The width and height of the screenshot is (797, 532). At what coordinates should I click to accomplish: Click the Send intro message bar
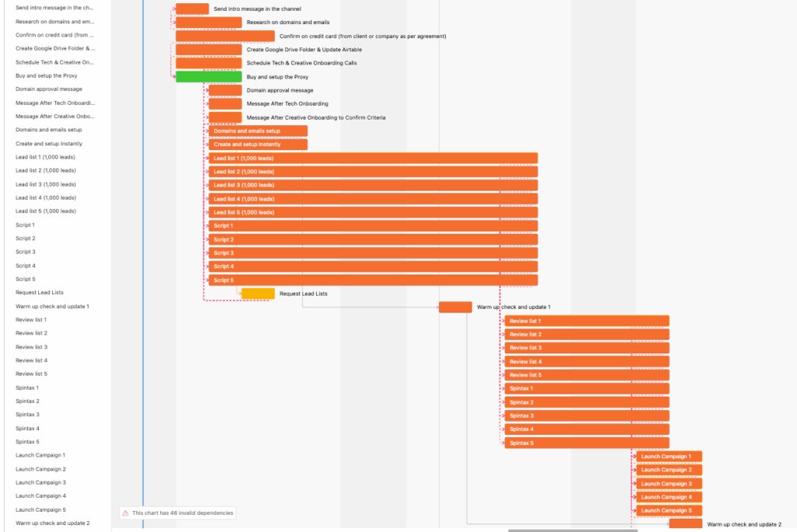pyautogui.click(x=192, y=9)
